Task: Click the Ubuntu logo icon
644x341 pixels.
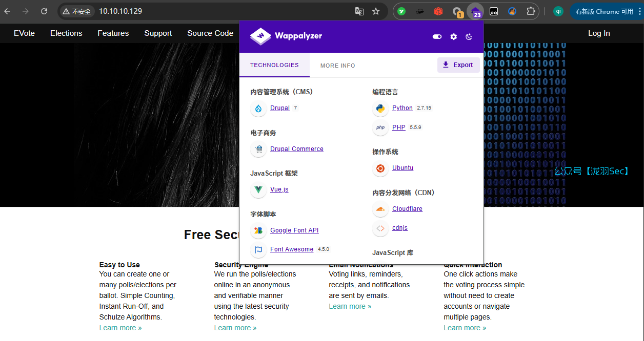Action: [x=380, y=168]
